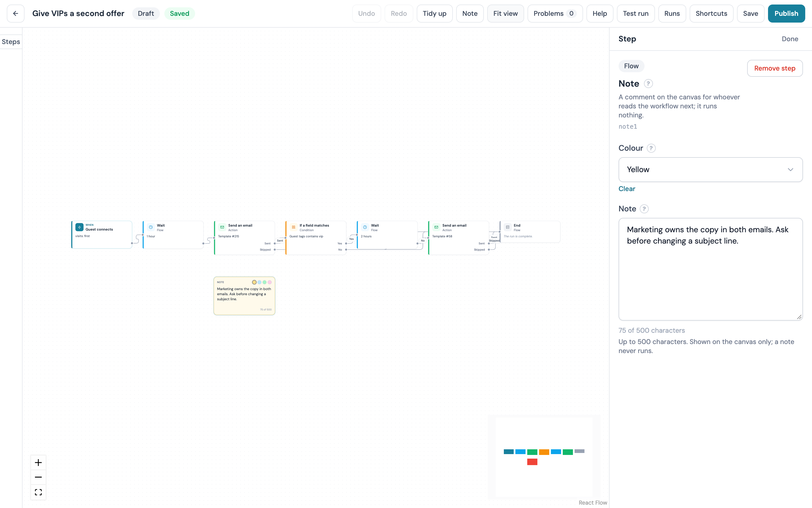Viewport: 812px width, 508px height.
Task: Click the 'visits: first' trigger detail
Action: point(83,236)
